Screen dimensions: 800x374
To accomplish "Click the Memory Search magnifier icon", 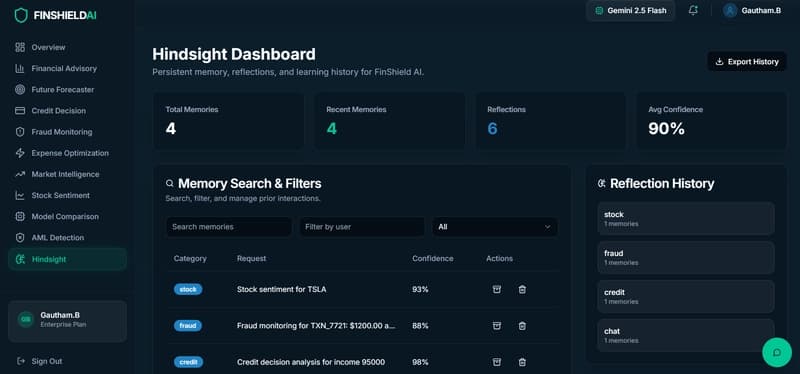I will point(169,184).
